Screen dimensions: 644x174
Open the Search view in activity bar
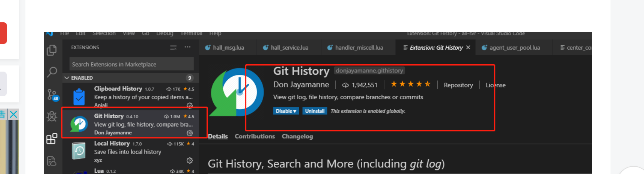click(x=52, y=72)
